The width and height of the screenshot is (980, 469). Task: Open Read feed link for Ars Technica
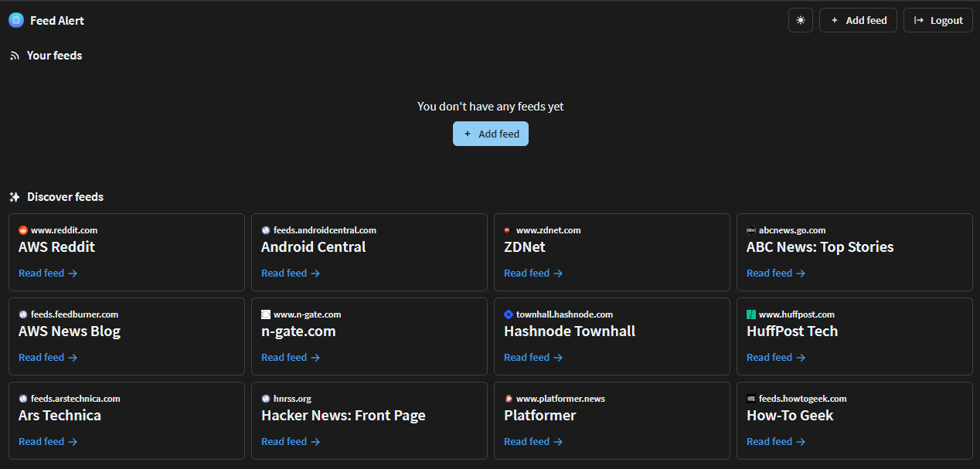(48, 442)
